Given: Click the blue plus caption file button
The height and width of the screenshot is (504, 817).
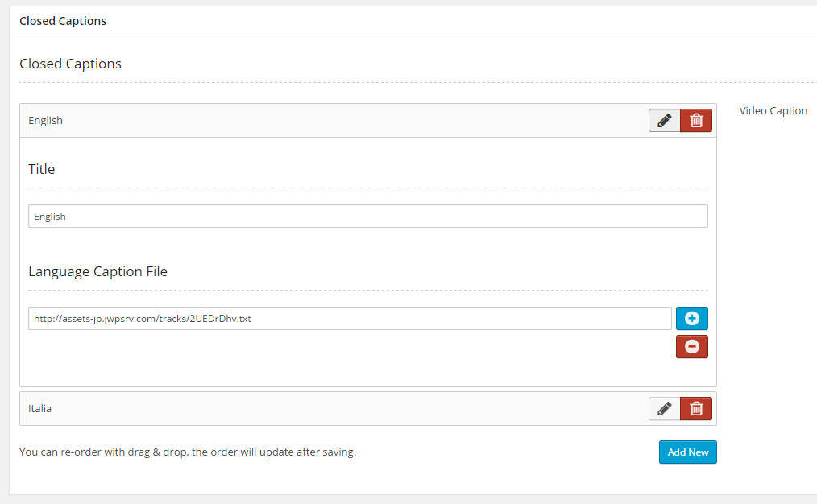Looking at the screenshot, I should pos(691,318).
